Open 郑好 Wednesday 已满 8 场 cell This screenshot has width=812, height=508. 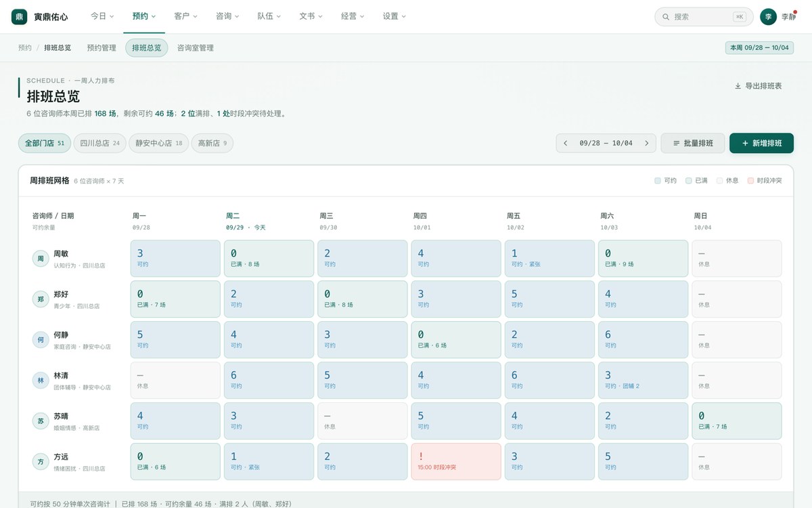click(363, 299)
